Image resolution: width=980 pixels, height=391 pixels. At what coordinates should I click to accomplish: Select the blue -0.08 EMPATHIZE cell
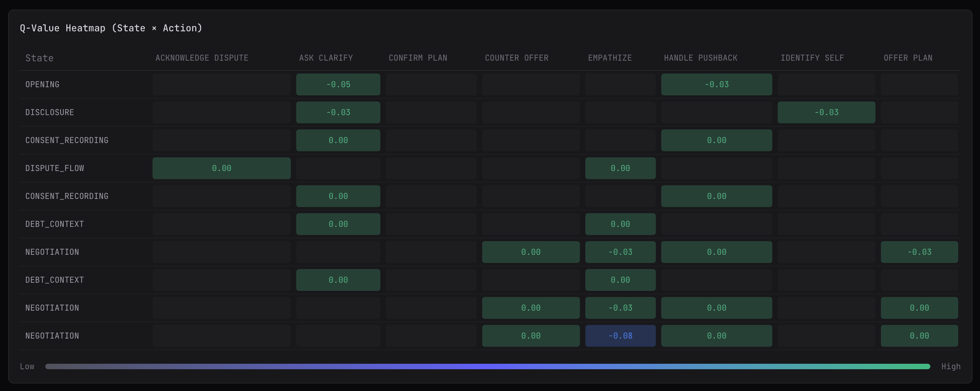coord(620,336)
